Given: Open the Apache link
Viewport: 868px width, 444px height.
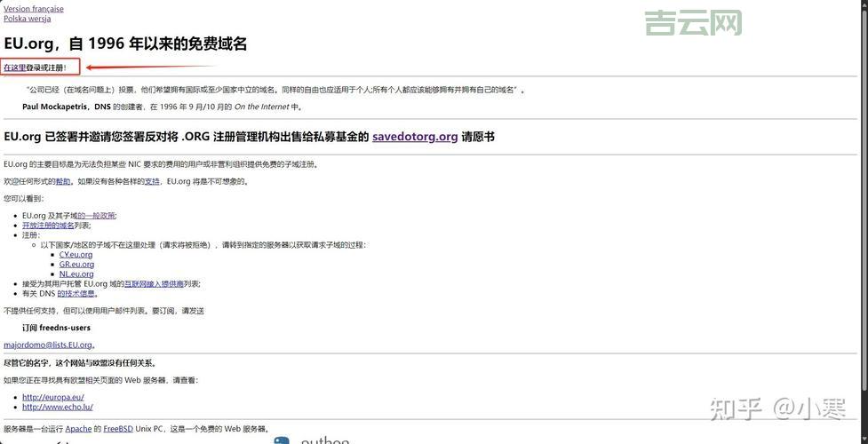Looking at the screenshot, I should pyautogui.click(x=78, y=429).
